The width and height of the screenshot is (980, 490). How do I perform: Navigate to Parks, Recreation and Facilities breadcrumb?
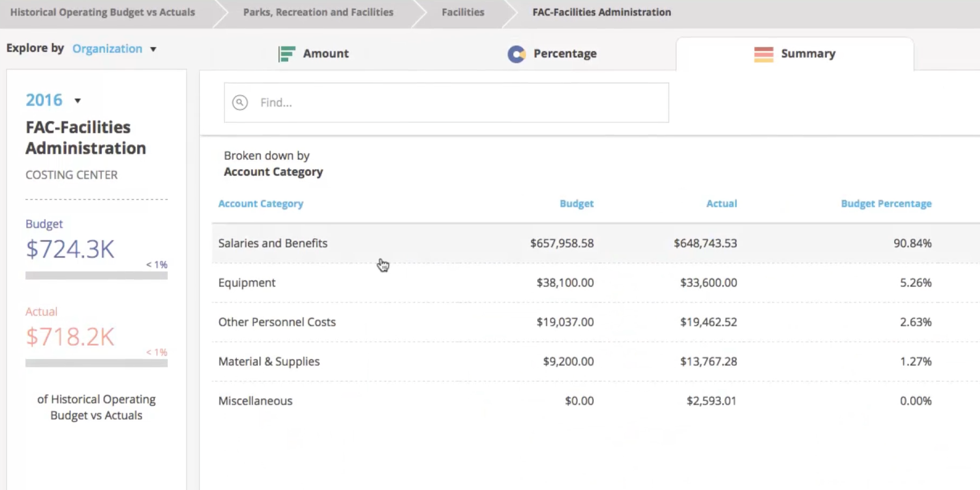pyautogui.click(x=318, y=12)
